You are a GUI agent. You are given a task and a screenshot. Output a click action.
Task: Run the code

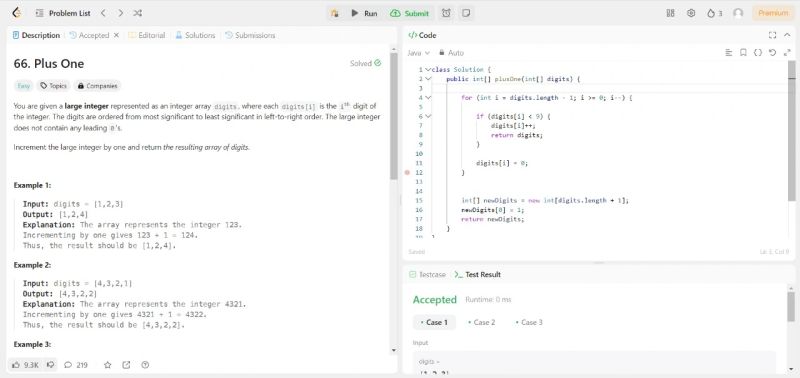pos(364,13)
